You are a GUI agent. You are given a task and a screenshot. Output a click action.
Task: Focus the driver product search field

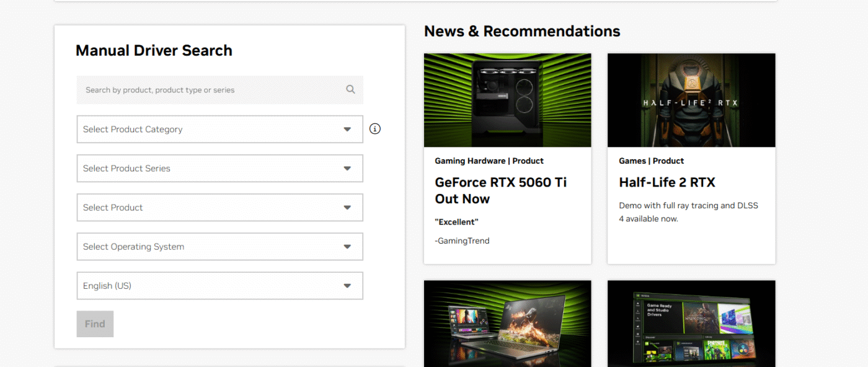click(x=220, y=90)
